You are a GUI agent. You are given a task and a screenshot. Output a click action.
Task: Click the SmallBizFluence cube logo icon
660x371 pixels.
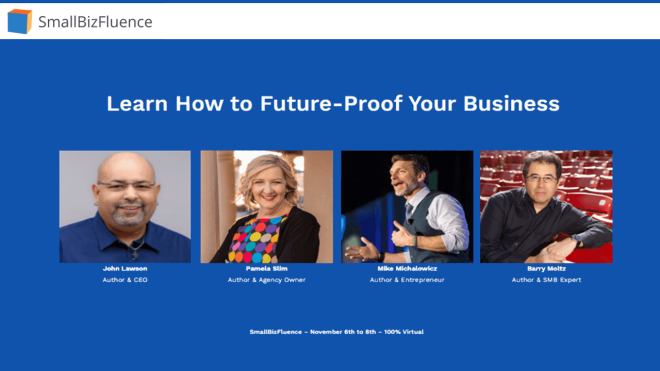coord(20,21)
